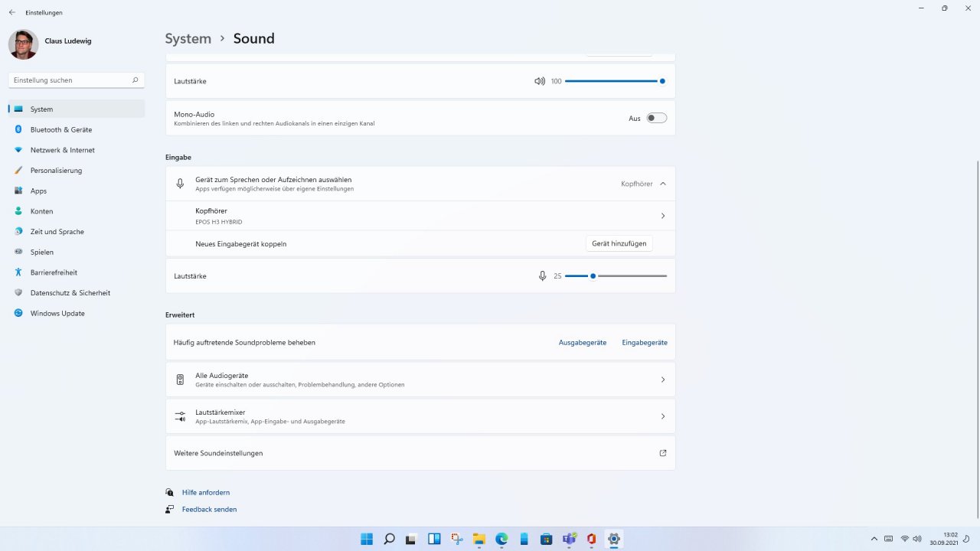The width and height of the screenshot is (980, 551).
Task: Click the Feedback senden icon
Action: tap(169, 509)
